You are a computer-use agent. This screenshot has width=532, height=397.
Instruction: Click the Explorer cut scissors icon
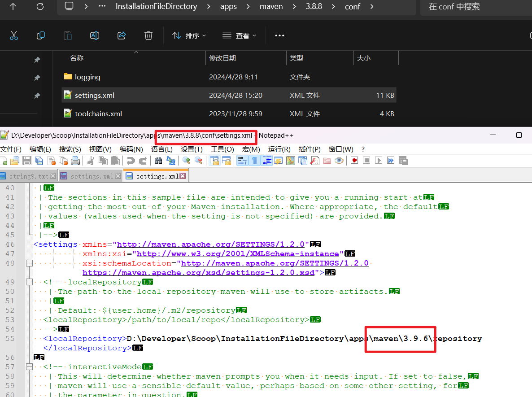pos(14,35)
